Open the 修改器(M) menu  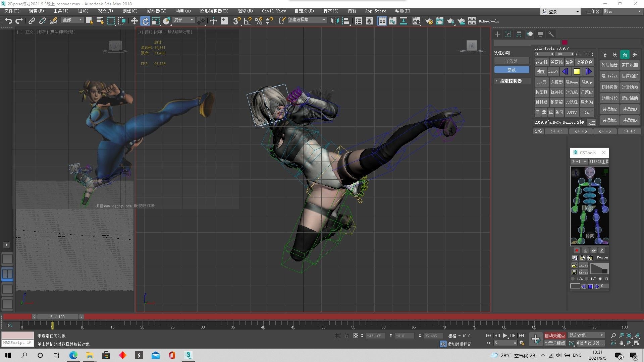point(157,11)
